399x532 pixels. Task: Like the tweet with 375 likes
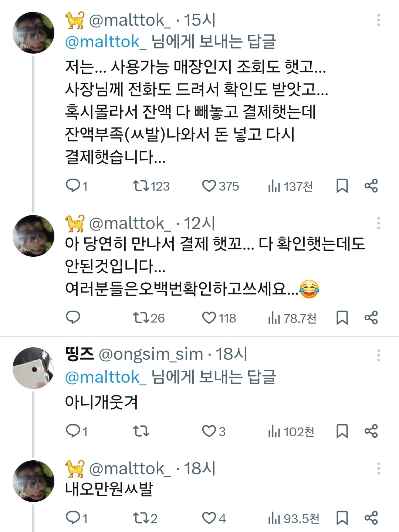point(209,186)
